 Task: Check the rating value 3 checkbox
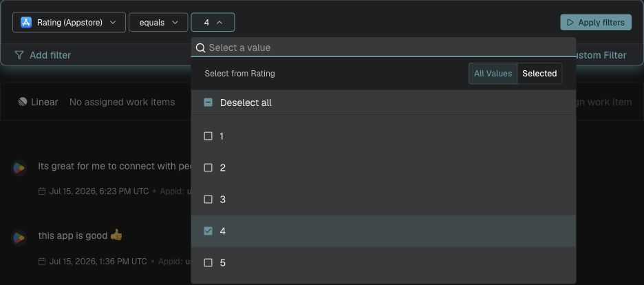click(x=208, y=199)
